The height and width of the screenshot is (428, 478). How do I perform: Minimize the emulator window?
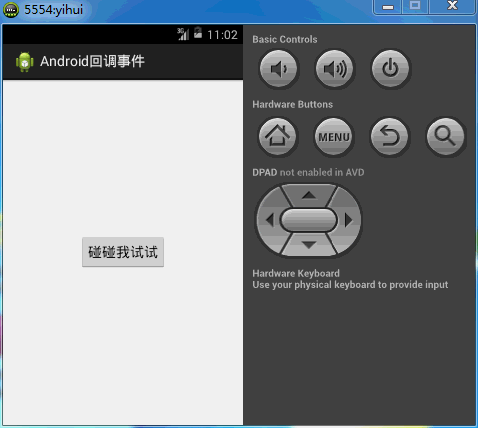point(388,7)
